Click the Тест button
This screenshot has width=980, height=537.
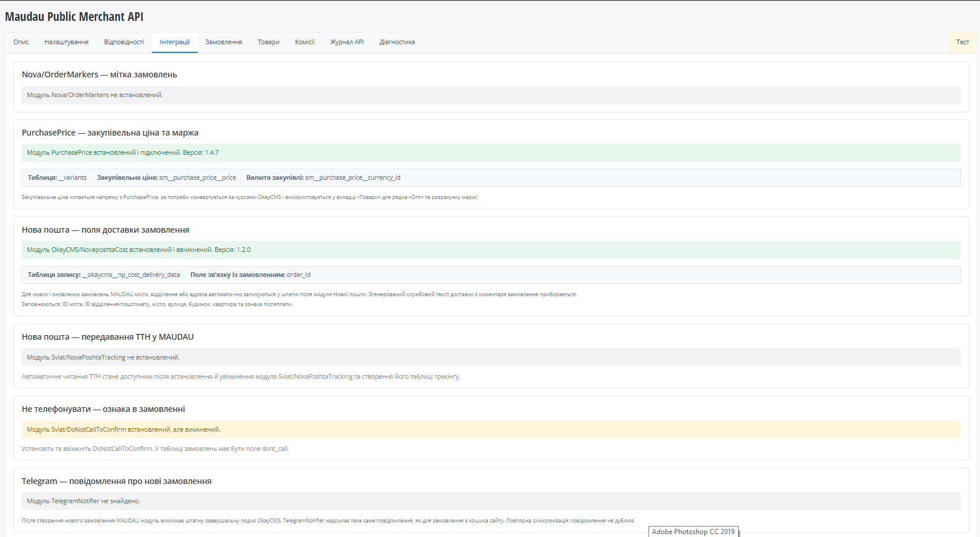pos(963,42)
